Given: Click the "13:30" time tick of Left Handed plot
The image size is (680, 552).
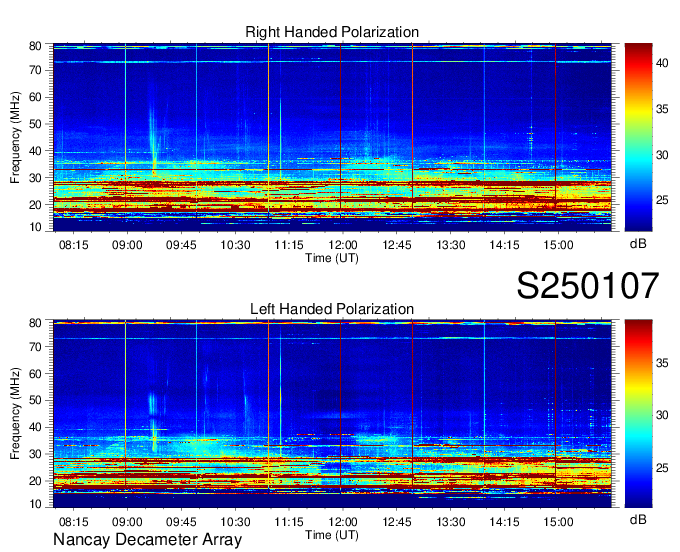Looking at the screenshot, I should click(x=451, y=522).
